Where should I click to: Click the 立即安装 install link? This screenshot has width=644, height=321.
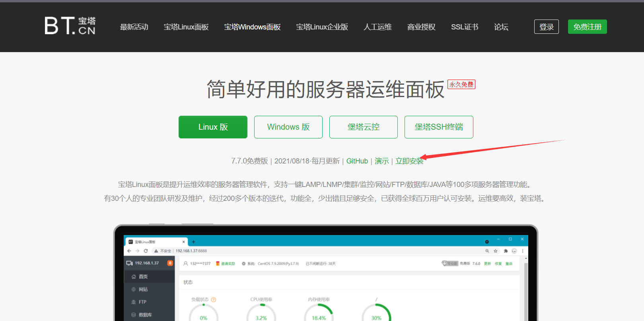[409, 161]
